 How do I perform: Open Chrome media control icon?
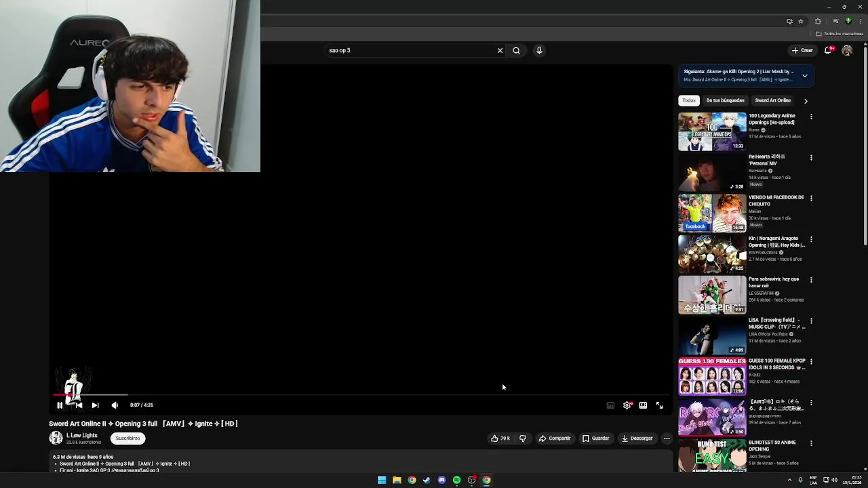pyautogui.click(x=835, y=21)
